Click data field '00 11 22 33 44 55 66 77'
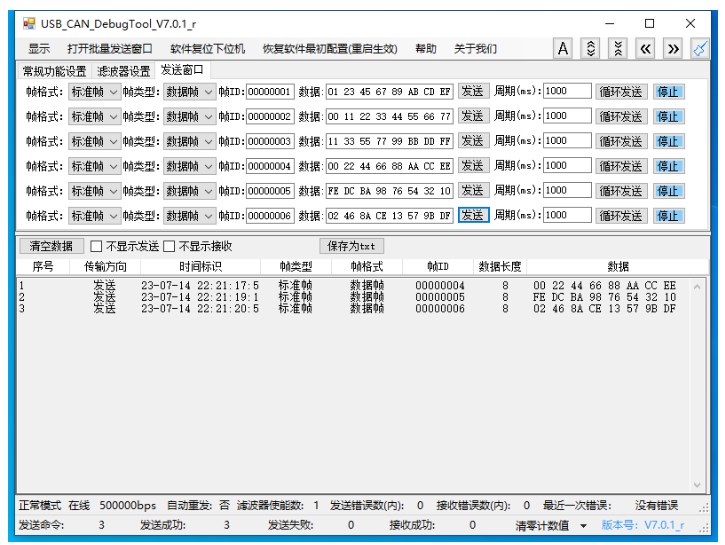725x545 pixels. point(389,116)
